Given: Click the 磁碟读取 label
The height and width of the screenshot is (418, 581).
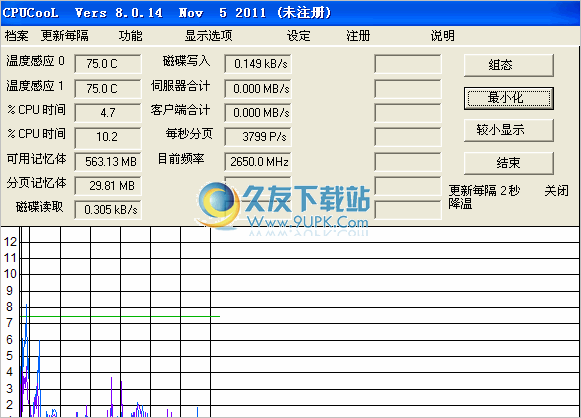Looking at the screenshot, I should click(x=39, y=207).
